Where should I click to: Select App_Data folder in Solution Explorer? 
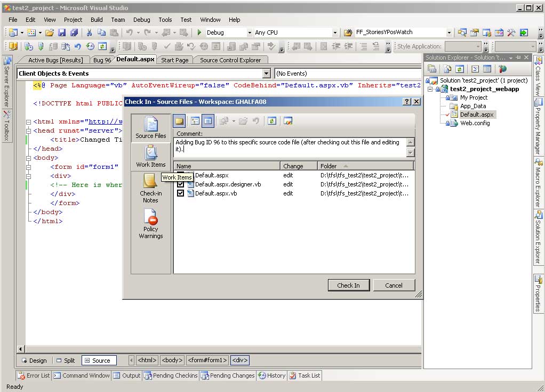tap(472, 106)
